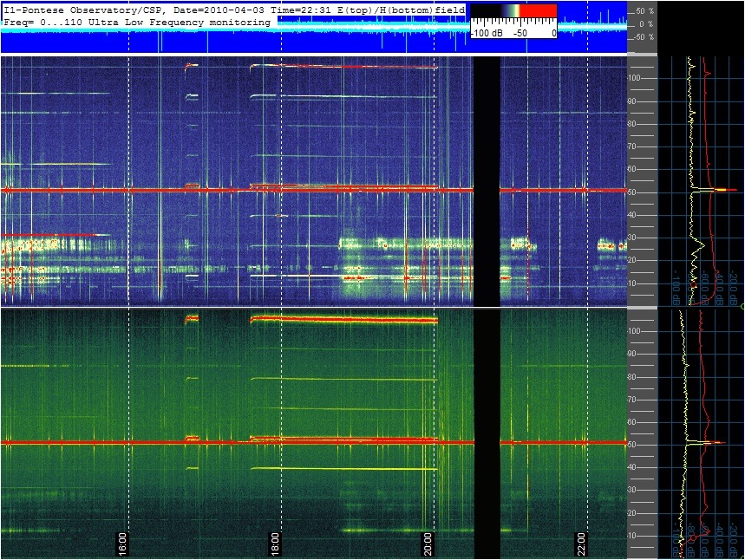Screen dimensions: 745x560
Task: Click the 50 Hz spike in H-field spectrum plot
Action: tap(708, 443)
